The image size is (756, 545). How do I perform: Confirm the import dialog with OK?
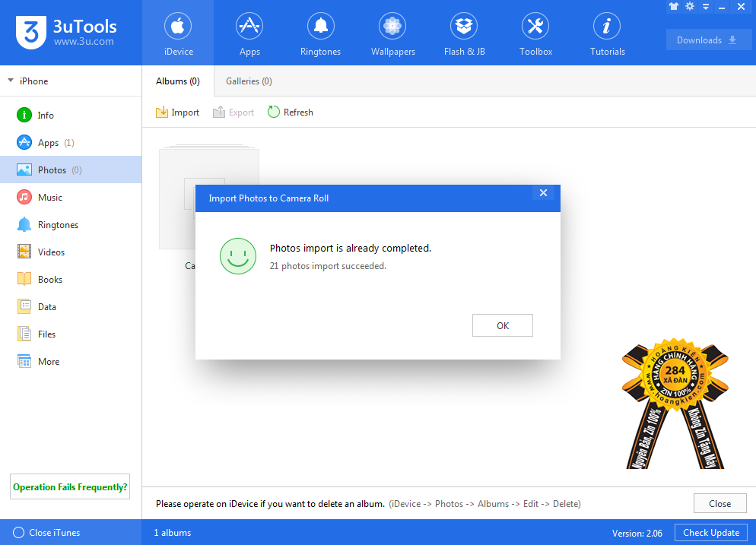pyautogui.click(x=503, y=325)
